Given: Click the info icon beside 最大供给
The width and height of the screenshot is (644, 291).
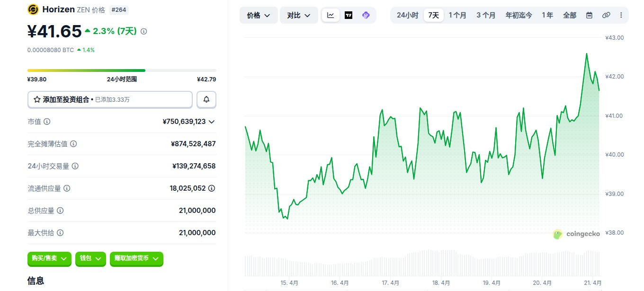Looking at the screenshot, I should 60,233.
